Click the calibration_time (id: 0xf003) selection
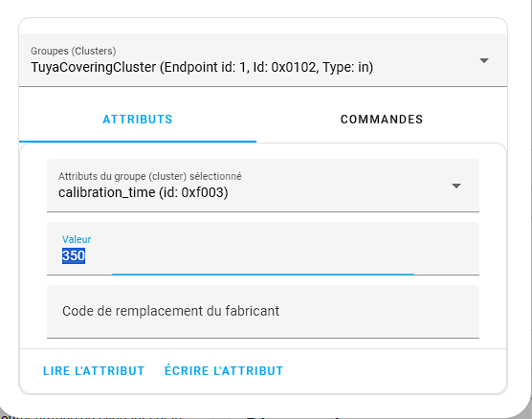The width and height of the screenshot is (532, 419). click(x=143, y=192)
